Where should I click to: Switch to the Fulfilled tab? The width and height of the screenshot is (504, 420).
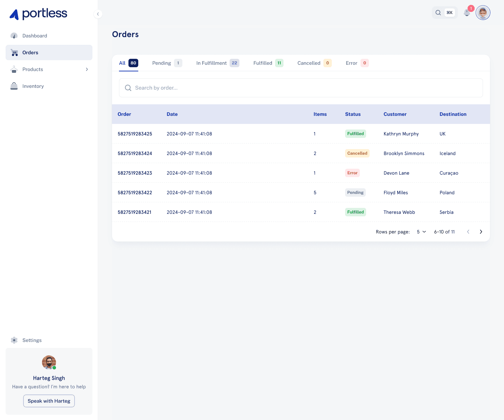point(268,63)
